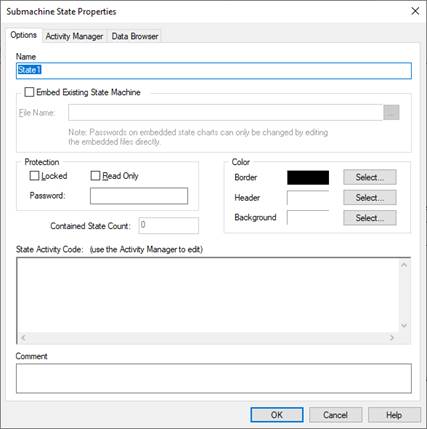
Task: Check the Locked protection checkbox
Action: click(x=34, y=176)
